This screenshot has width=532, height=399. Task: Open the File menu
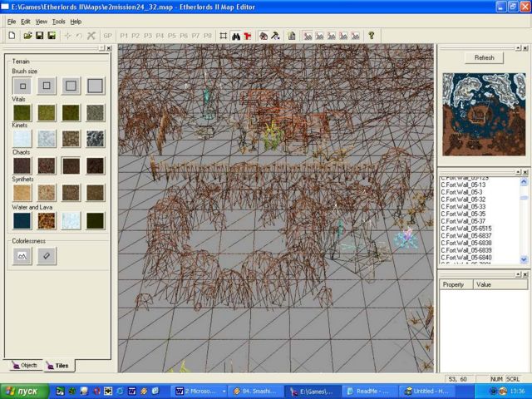point(12,22)
